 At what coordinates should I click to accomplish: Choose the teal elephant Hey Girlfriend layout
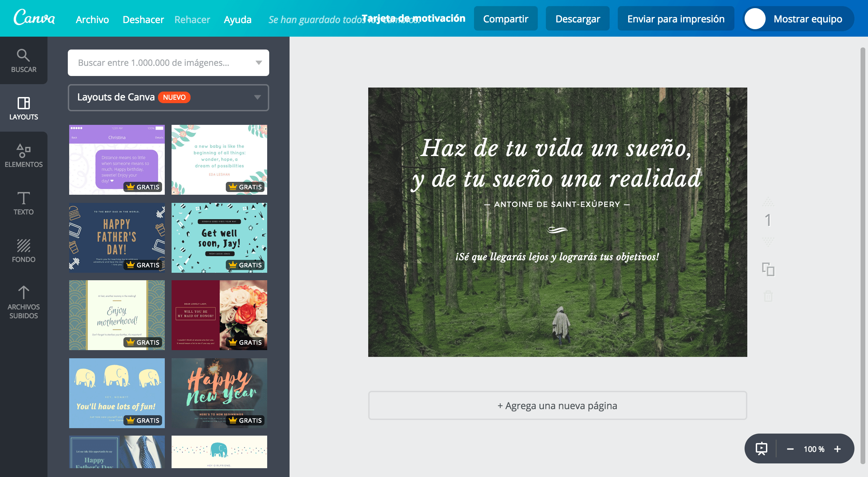[x=219, y=452]
